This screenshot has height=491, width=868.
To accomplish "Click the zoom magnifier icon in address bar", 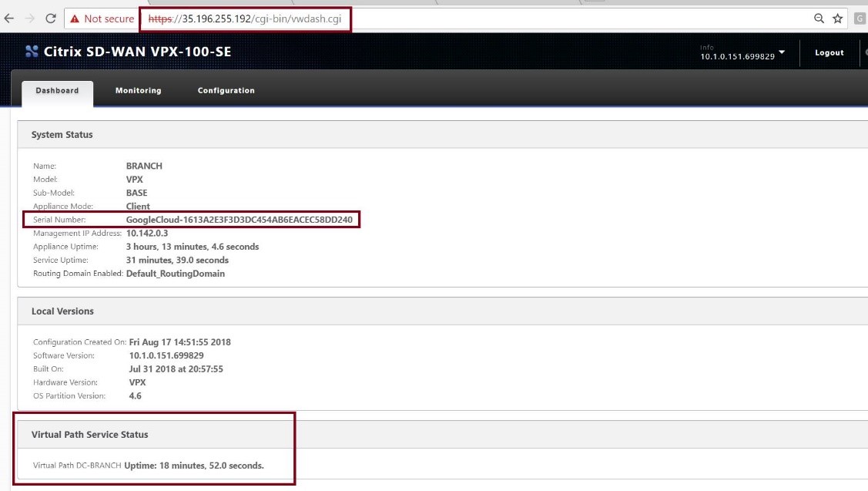I will (819, 18).
